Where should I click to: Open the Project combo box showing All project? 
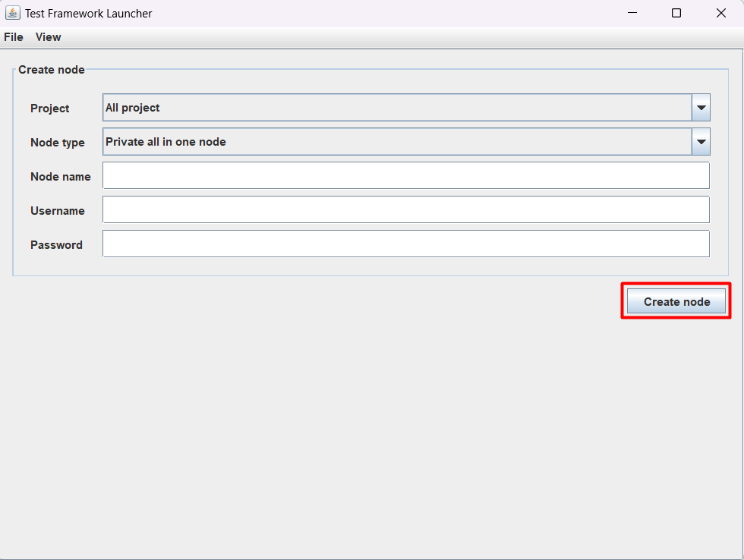[x=406, y=108]
